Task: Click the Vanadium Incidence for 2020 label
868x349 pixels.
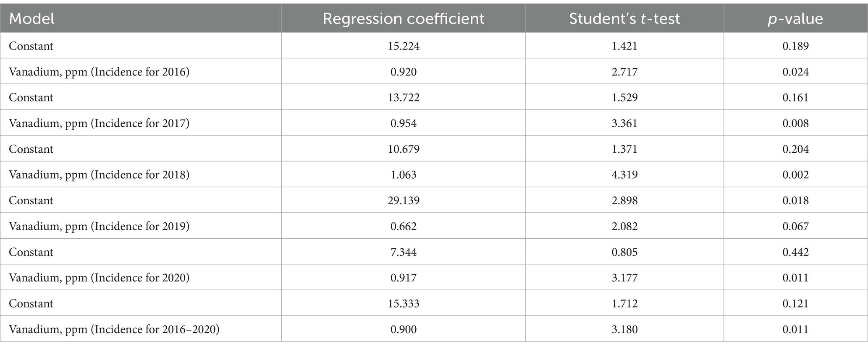Action: (99, 278)
